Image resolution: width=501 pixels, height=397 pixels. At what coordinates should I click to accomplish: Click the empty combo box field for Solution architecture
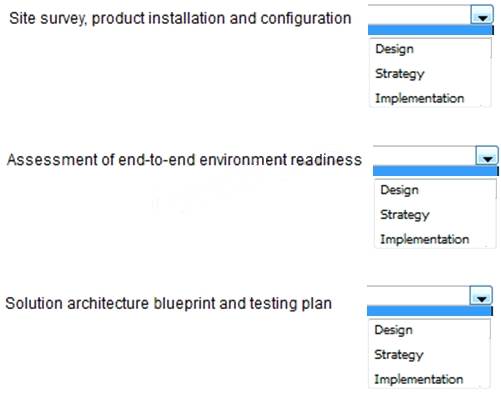point(419,296)
